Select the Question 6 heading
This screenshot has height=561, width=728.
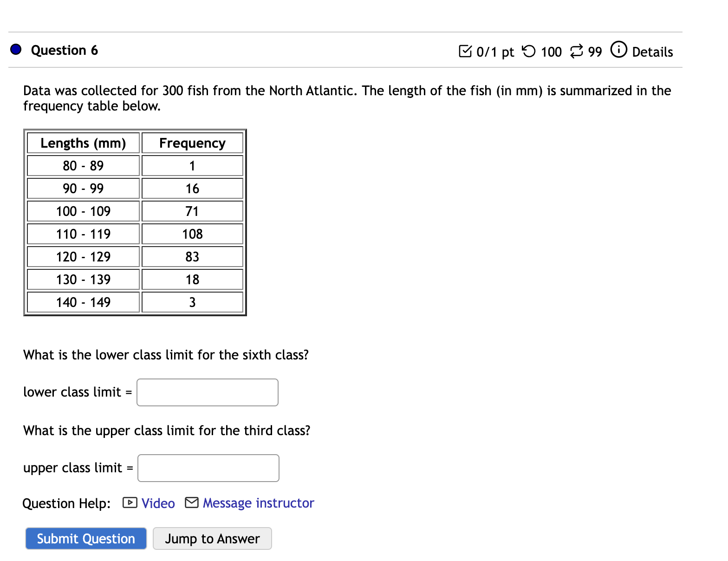click(x=65, y=50)
